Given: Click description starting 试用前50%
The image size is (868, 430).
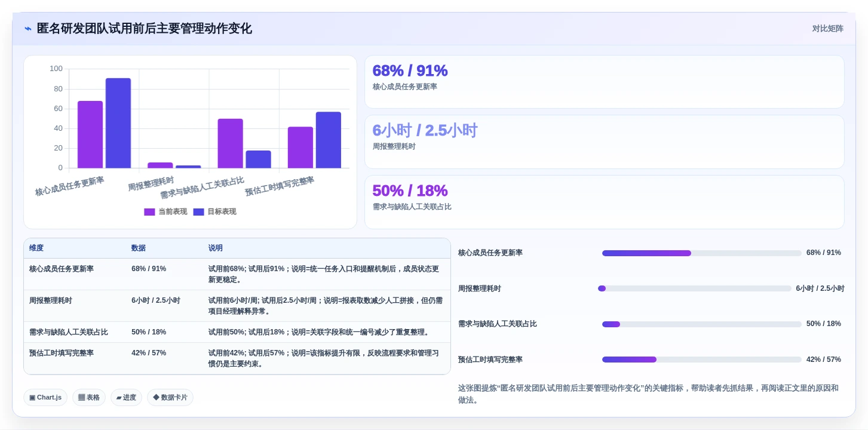Looking at the screenshot, I should pyautogui.click(x=319, y=332).
